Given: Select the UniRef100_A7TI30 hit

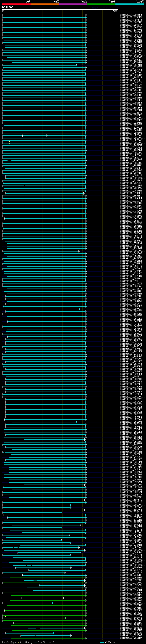Looking at the screenshot, I should pyautogui.click(x=131, y=323).
